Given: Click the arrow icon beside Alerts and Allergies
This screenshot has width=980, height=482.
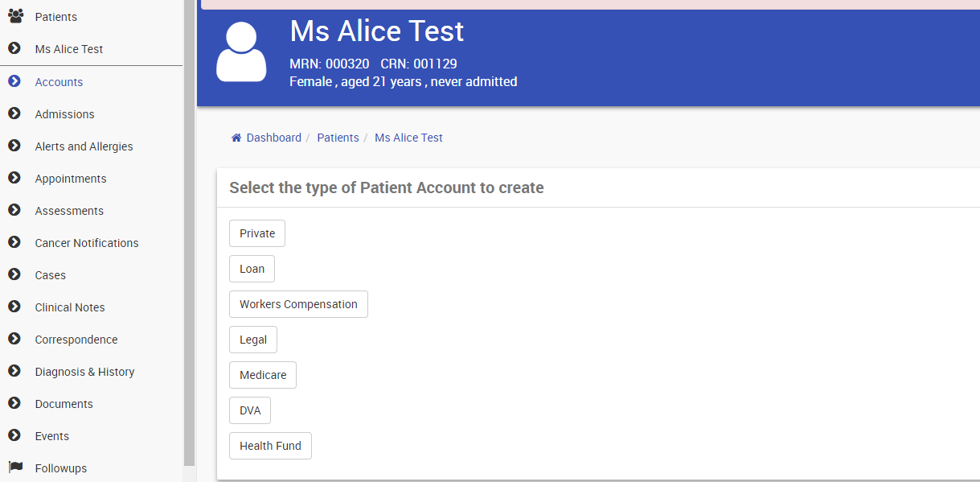Looking at the screenshot, I should click(x=14, y=146).
